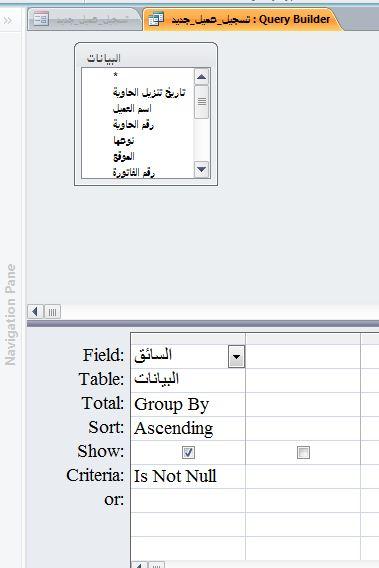Click the empty 'or' cell under Criteria
The image size is (379, 568).
click(x=188, y=500)
